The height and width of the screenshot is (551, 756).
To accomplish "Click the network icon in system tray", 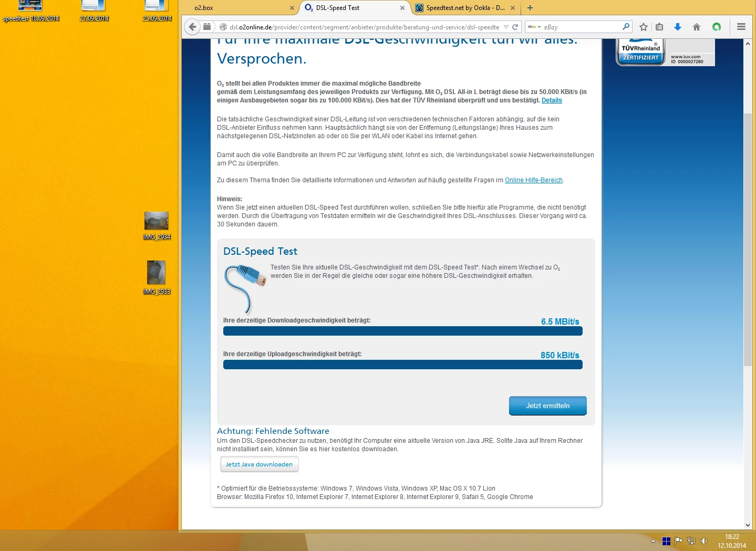I will point(691,541).
